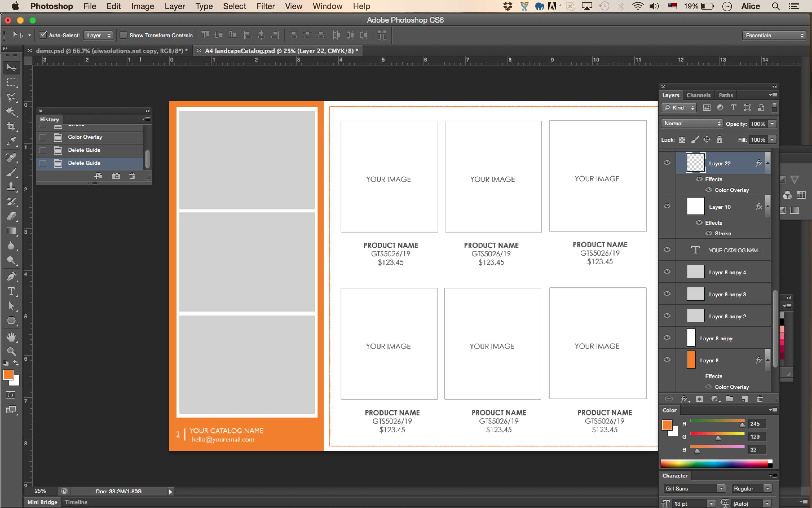Collapse Layer 22 effects list arrow
Screen dimensions: 812x508
[768, 163]
